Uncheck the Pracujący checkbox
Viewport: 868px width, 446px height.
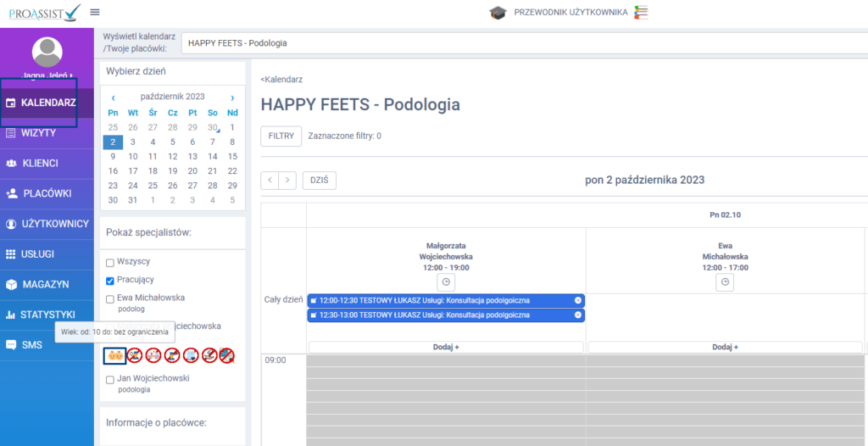click(110, 281)
